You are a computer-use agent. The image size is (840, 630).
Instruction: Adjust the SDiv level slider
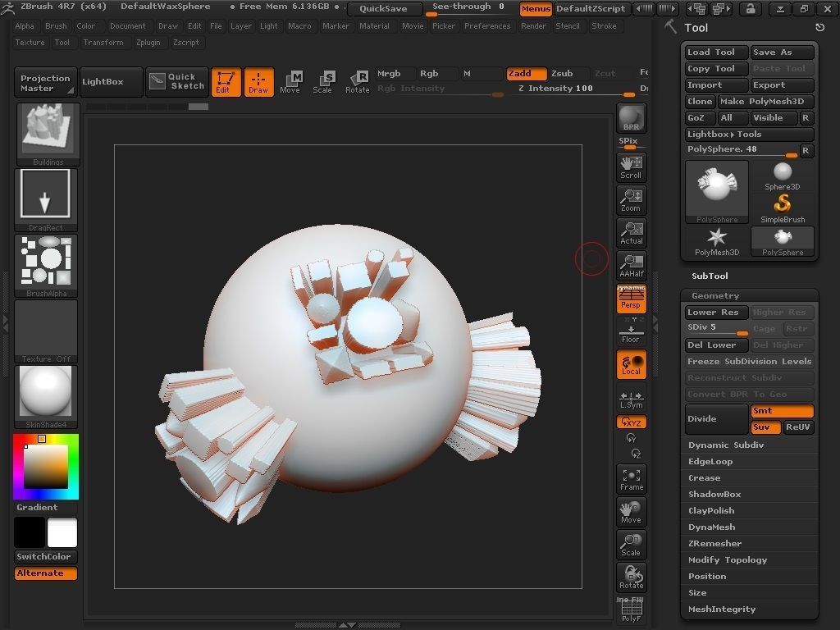point(717,328)
